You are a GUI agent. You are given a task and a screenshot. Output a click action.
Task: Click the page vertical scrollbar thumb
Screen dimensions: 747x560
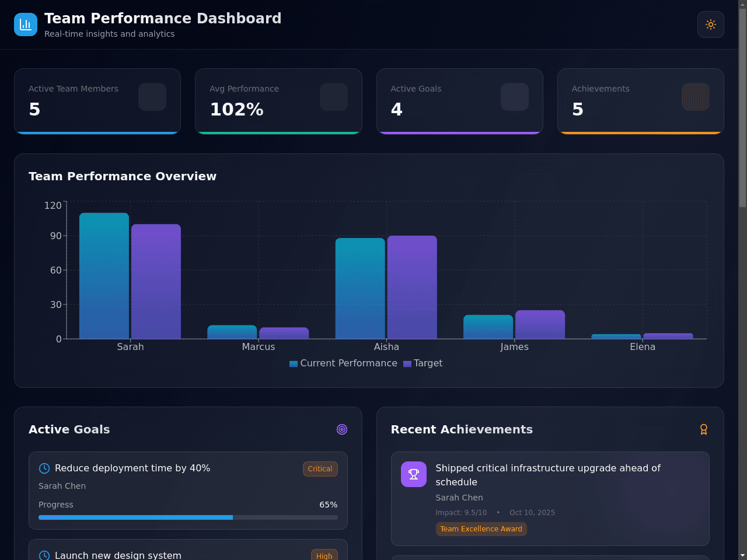742,108
